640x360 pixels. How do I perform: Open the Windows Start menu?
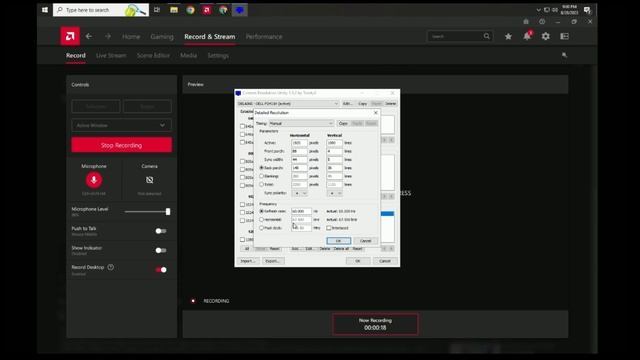[x=45, y=10]
